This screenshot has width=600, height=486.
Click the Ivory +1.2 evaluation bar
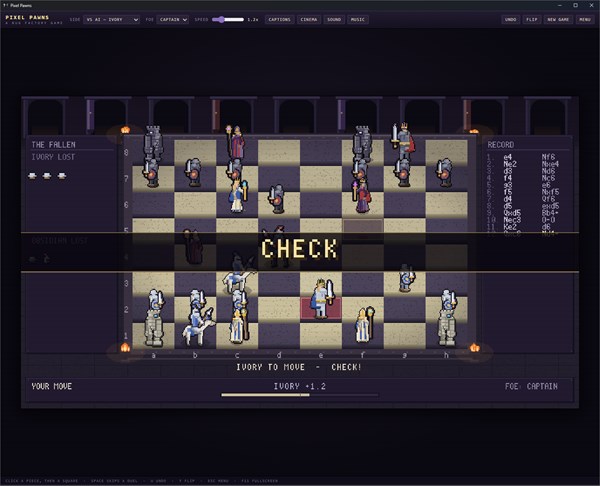click(x=300, y=395)
